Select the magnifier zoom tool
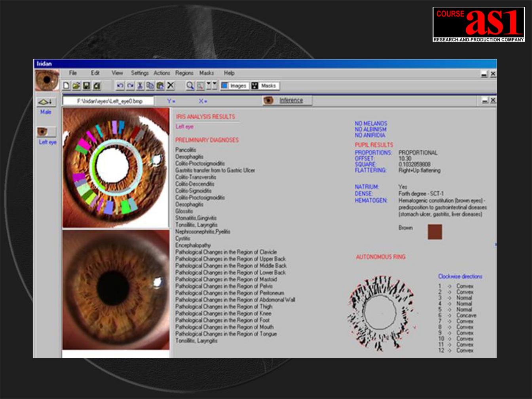 (190, 85)
